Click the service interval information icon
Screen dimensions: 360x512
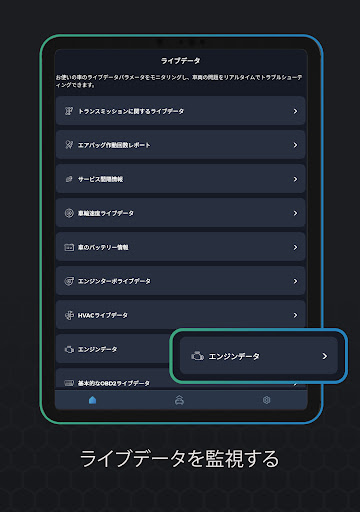point(69,179)
